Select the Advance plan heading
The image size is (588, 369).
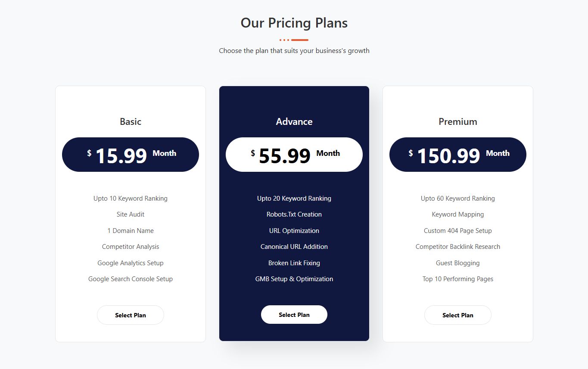tap(294, 122)
